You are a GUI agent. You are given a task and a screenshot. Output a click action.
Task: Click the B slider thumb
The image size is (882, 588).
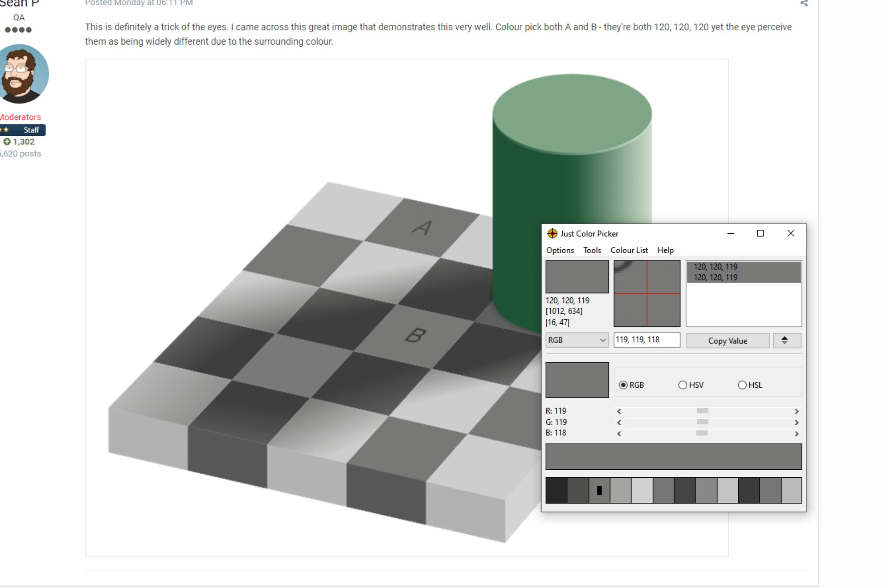tap(702, 433)
